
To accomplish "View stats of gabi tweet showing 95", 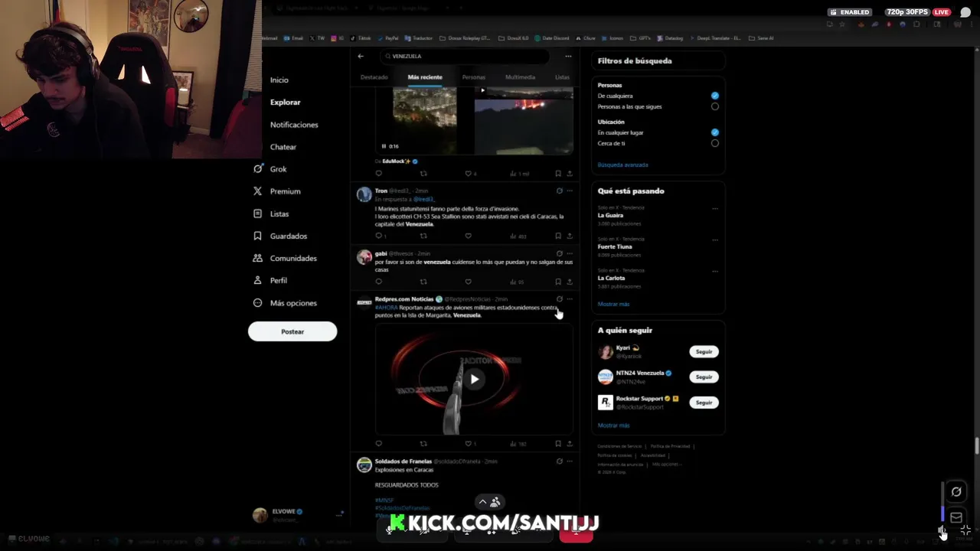I will coord(517,282).
